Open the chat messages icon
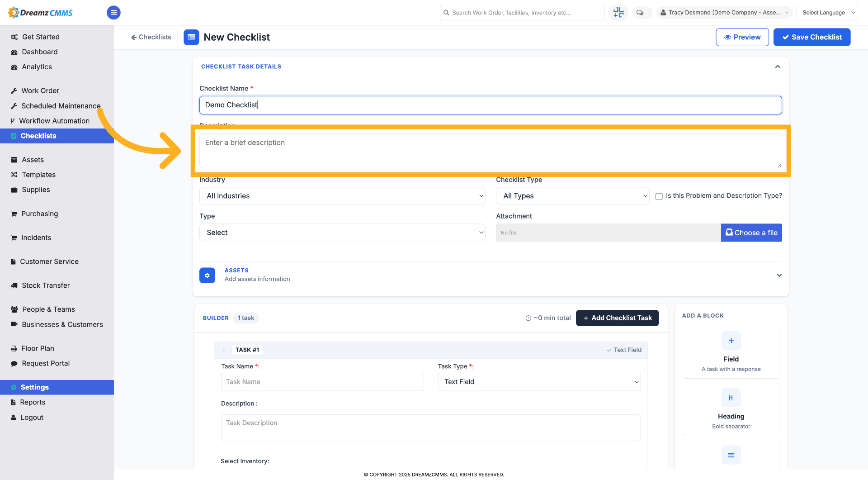868x480 pixels. (x=640, y=13)
